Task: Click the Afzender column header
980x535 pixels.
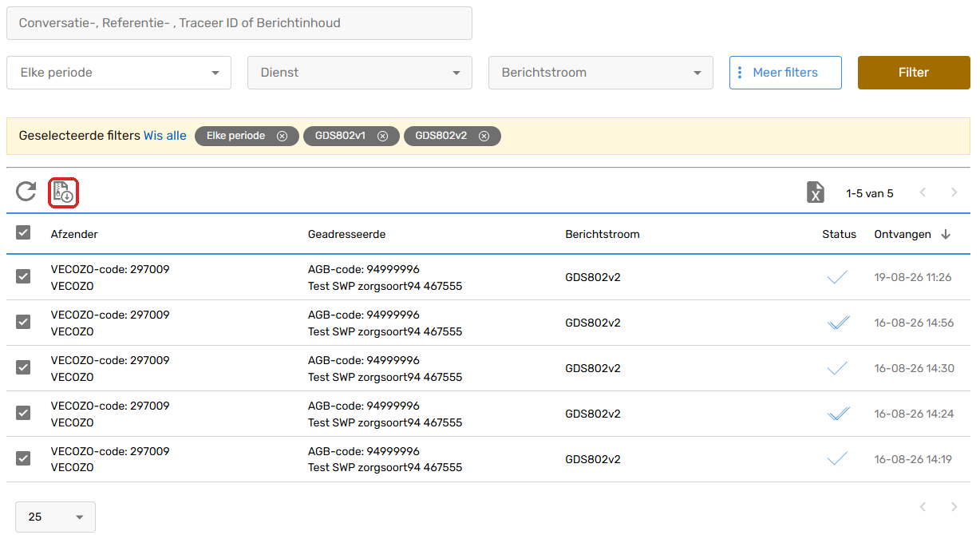Action: tap(74, 234)
